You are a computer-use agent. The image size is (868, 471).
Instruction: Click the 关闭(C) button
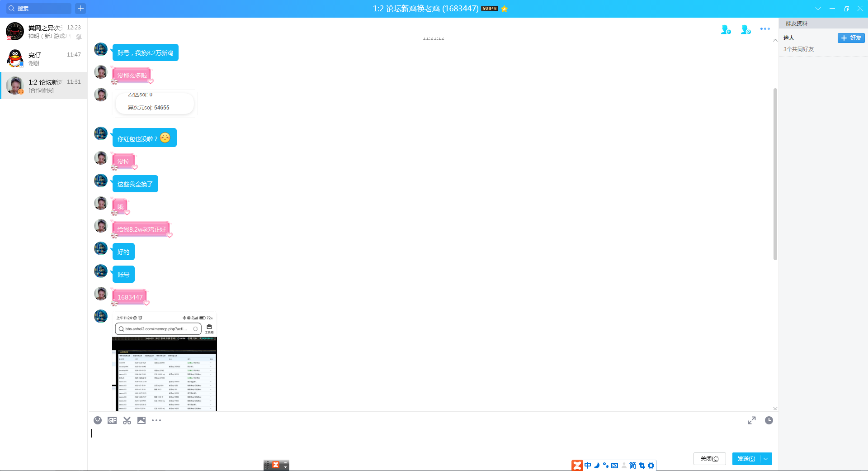[x=709, y=459]
